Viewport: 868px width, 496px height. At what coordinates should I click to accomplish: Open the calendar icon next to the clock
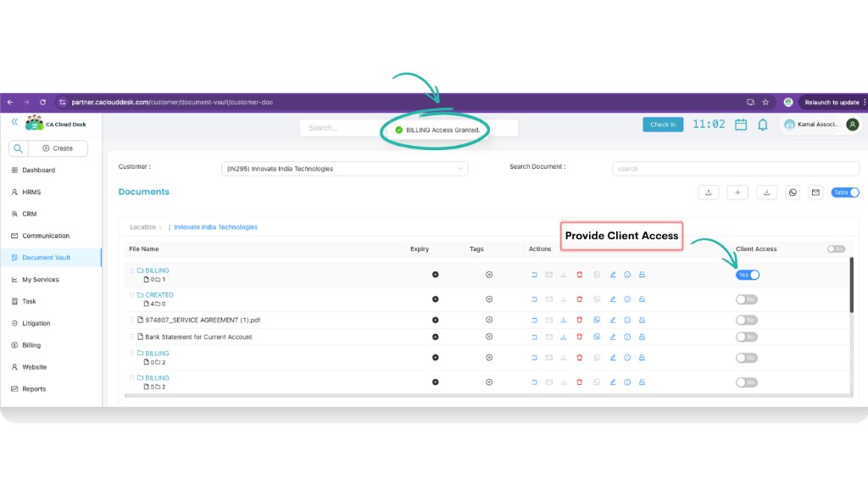tap(741, 124)
